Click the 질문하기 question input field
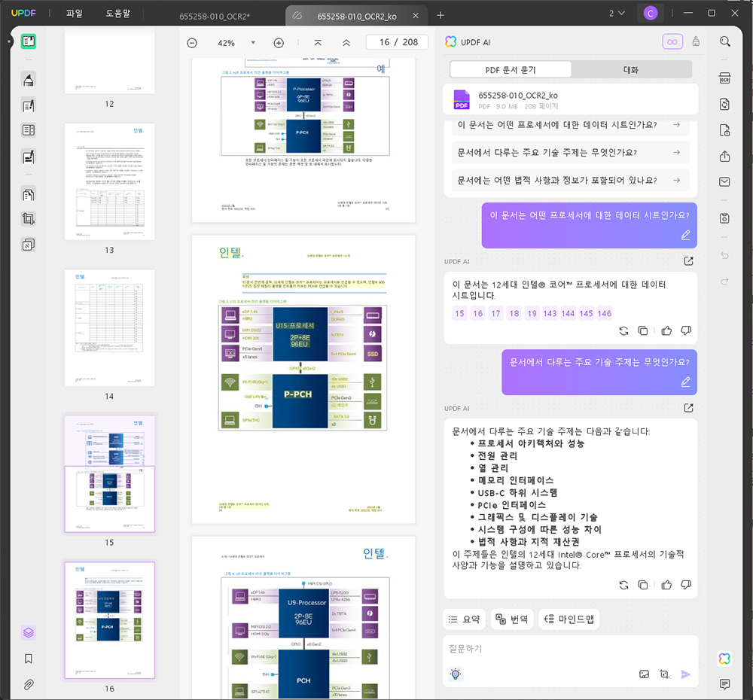The width and height of the screenshot is (753, 700). (570, 649)
